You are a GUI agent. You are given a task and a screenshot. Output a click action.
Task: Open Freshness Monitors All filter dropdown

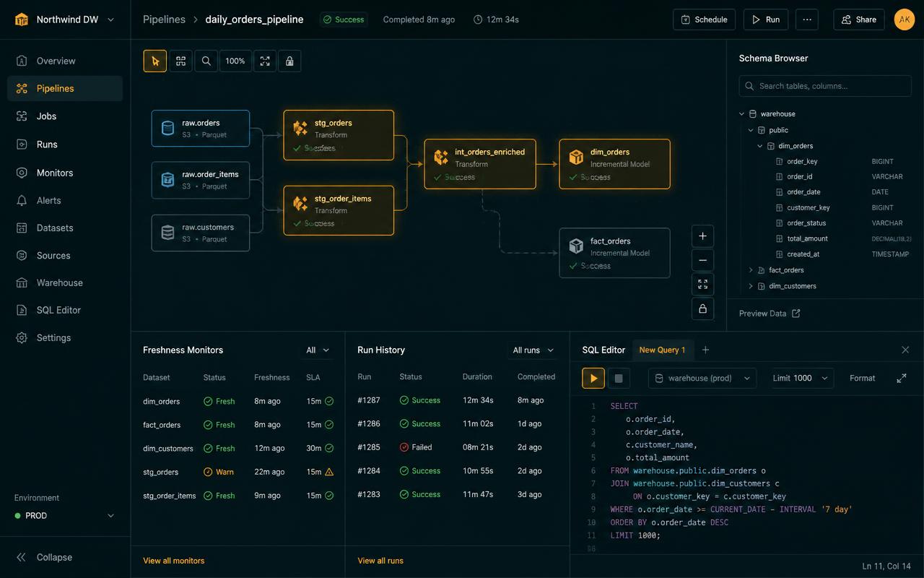pyautogui.click(x=318, y=350)
